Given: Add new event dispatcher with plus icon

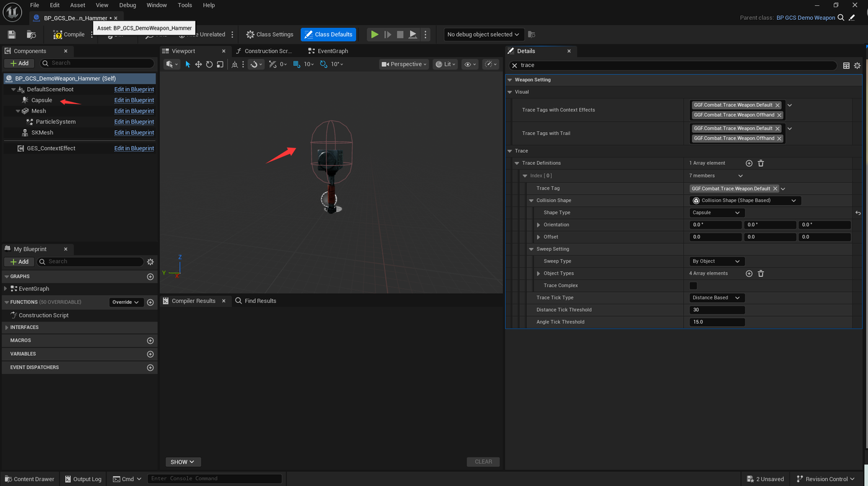Looking at the screenshot, I should [x=150, y=368].
